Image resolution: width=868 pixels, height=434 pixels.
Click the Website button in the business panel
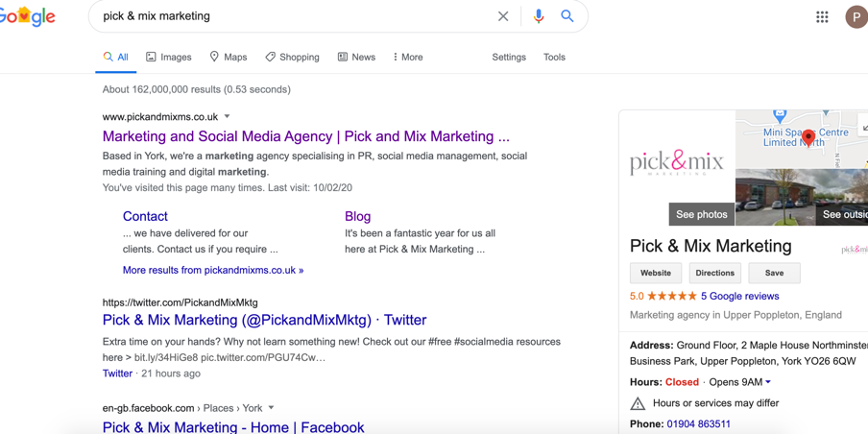point(656,273)
